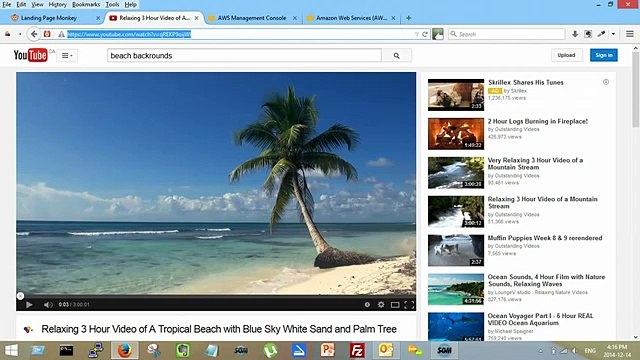Click the Firefox Search box
This screenshot has height=360, width=640.
pyautogui.click(x=507, y=34)
